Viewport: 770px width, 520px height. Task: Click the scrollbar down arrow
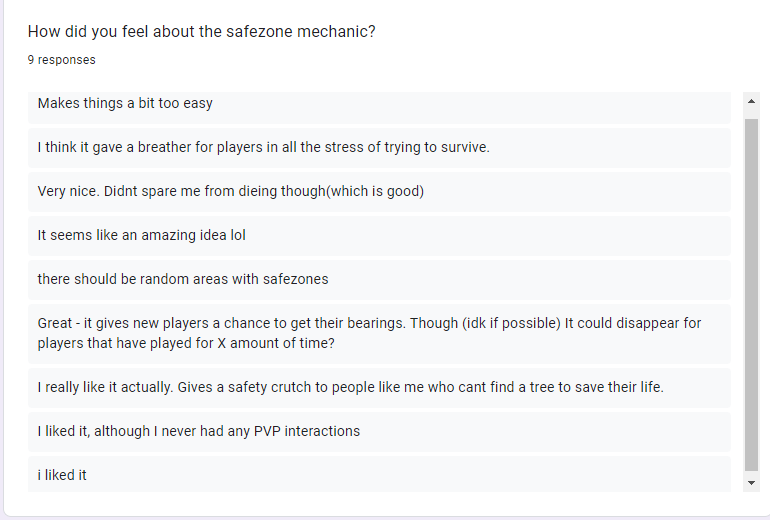[751, 483]
